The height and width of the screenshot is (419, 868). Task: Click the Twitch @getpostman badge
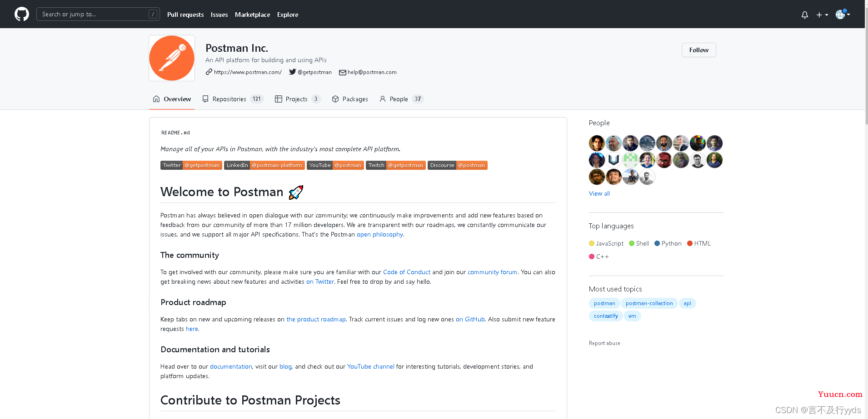[396, 165]
